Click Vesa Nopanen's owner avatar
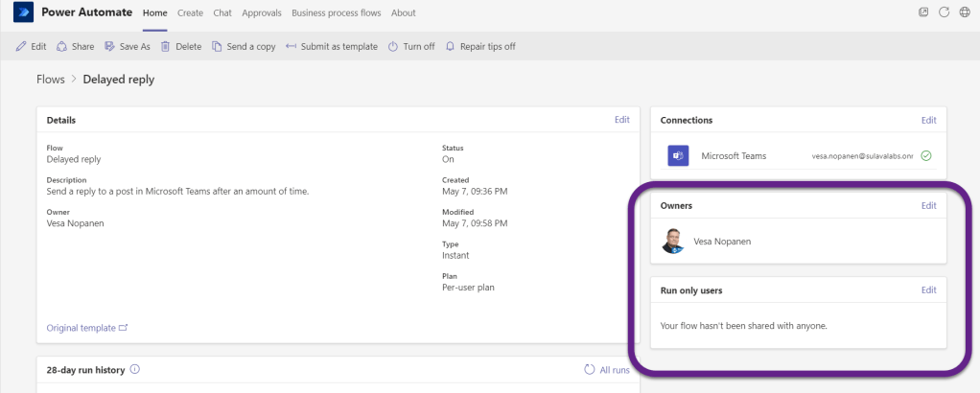 click(x=673, y=242)
